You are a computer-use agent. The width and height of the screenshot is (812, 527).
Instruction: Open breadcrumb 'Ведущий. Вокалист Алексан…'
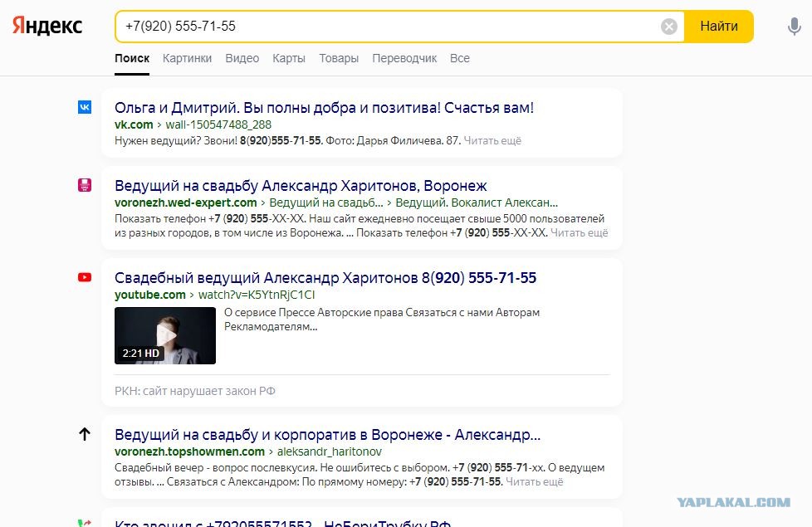point(477,203)
